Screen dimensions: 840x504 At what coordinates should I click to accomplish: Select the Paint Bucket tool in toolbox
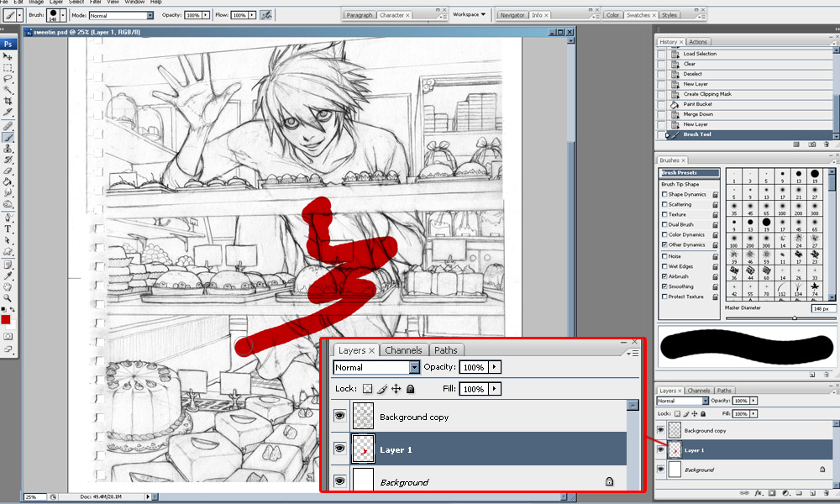click(x=8, y=182)
